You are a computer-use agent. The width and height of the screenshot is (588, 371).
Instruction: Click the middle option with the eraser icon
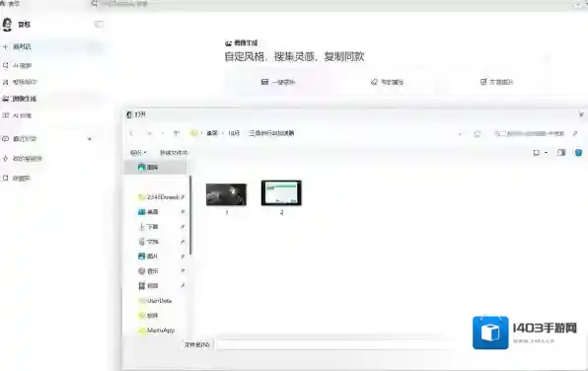pos(387,82)
